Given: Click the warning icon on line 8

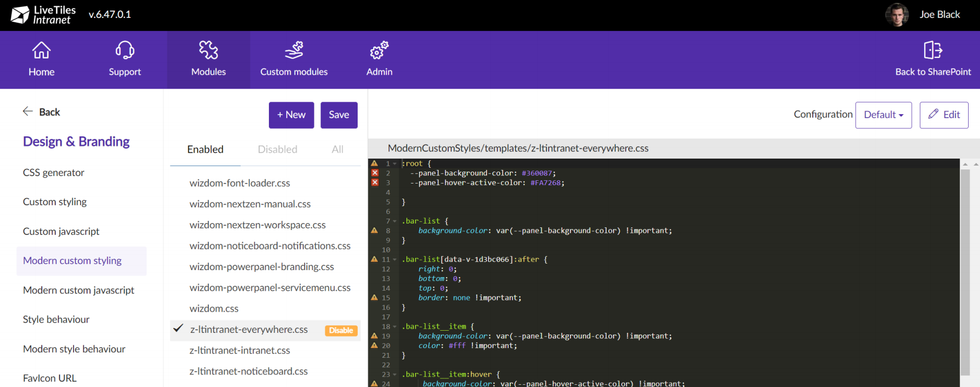Looking at the screenshot, I should [374, 231].
